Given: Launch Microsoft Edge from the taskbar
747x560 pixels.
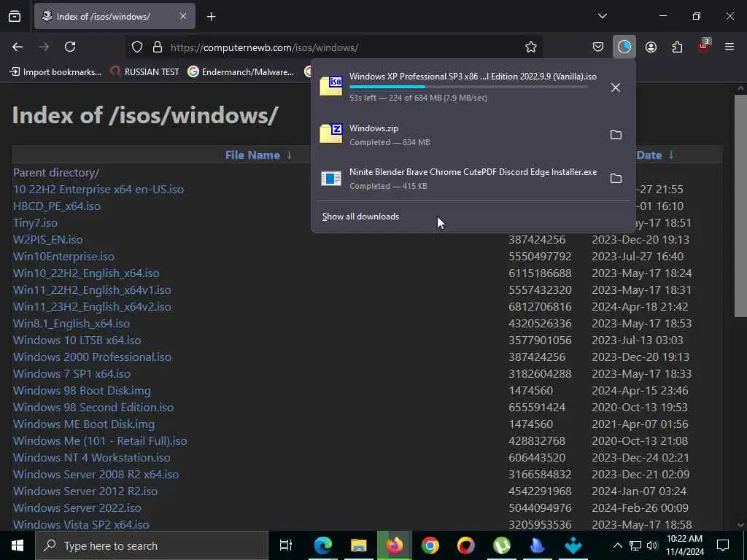Looking at the screenshot, I should [x=322, y=545].
